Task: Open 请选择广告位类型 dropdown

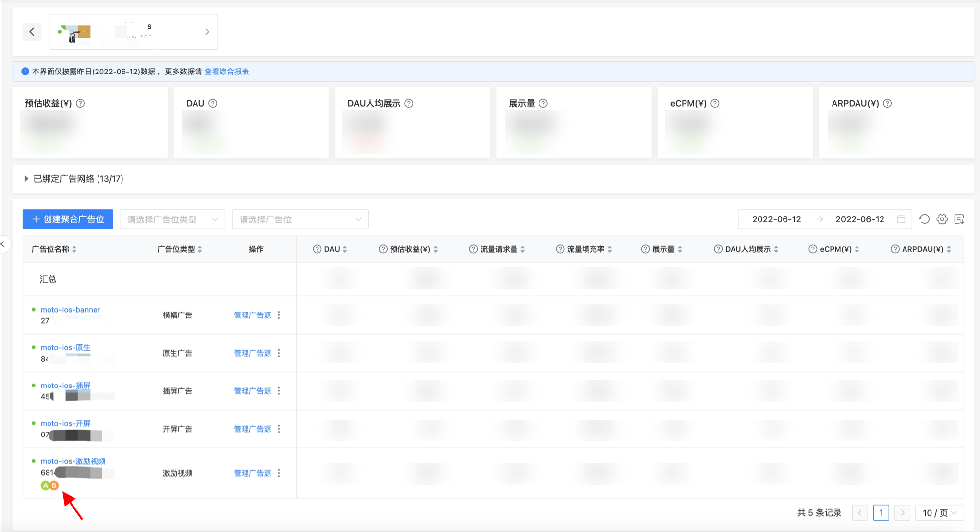Action: click(172, 219)
